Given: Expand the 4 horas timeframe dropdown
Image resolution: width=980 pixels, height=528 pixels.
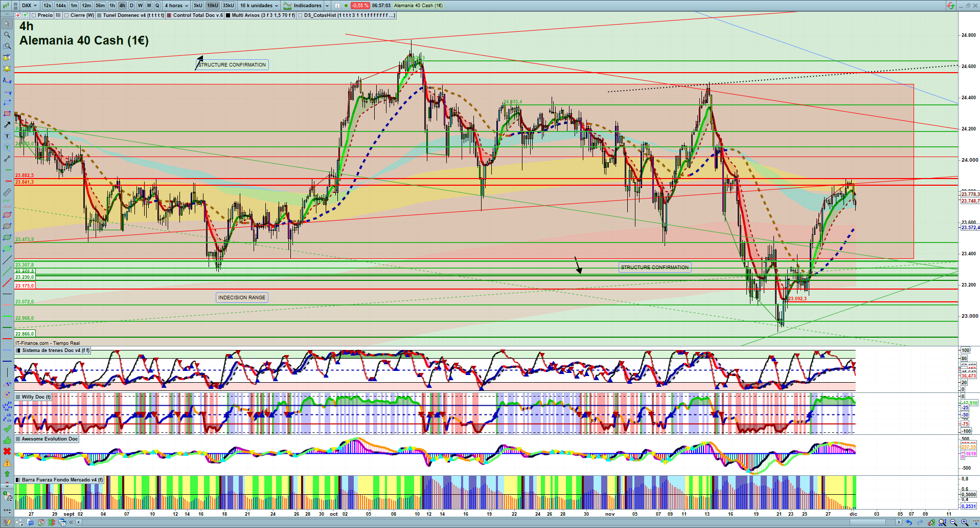Looking at the screenshot, I should point(176,6).
